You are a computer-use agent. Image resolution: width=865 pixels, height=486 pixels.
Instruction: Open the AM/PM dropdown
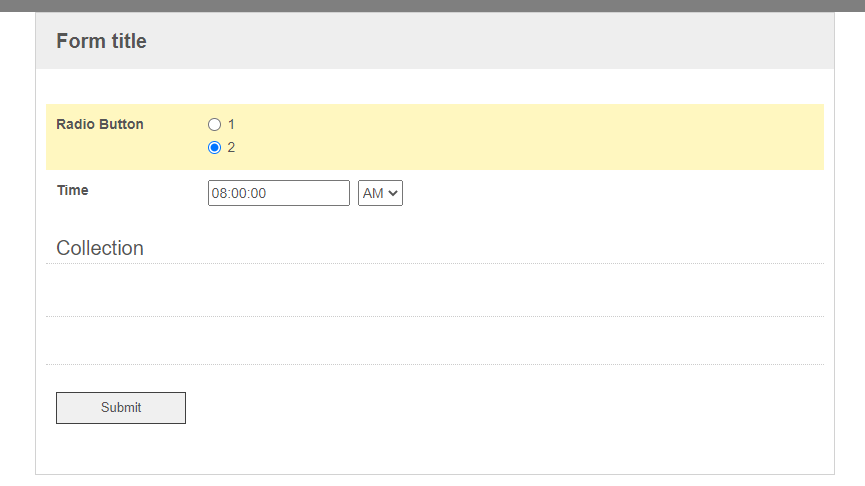point(380,193)
